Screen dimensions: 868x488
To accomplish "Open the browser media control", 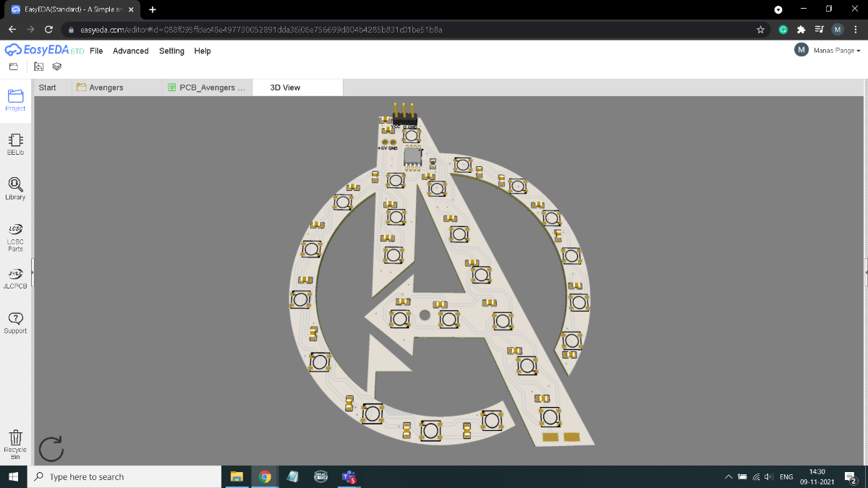I will point(819,30).
